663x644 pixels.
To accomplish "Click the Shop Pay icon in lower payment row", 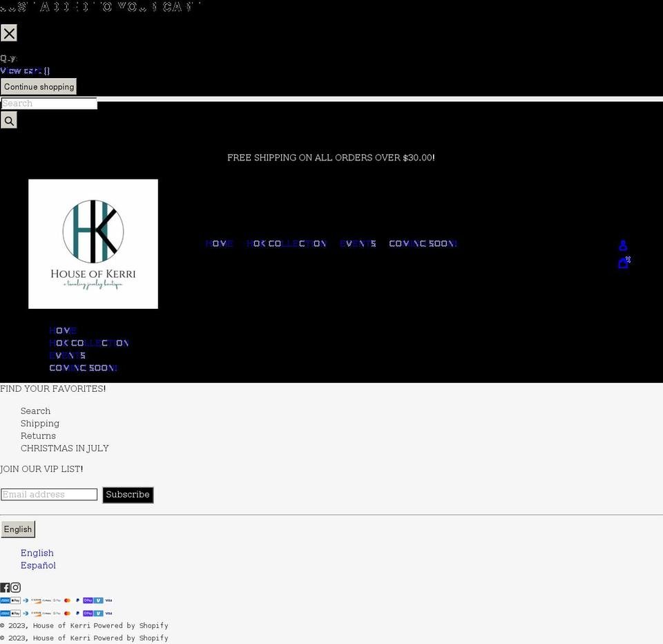I will pyautogui.click(x=88, y=613).
